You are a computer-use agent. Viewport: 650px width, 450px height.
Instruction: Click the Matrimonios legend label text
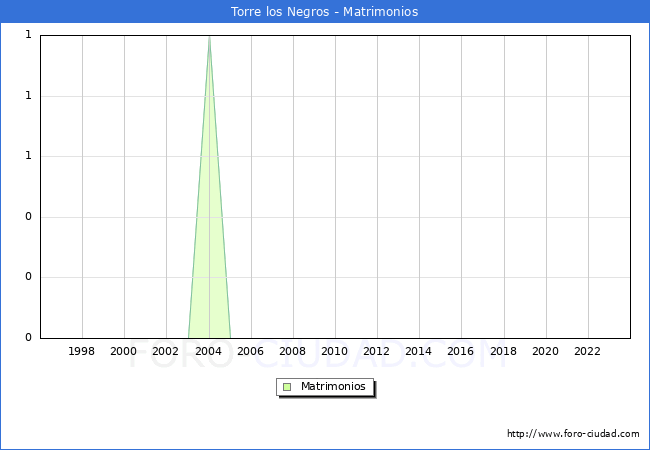click(x=334, y=387)
